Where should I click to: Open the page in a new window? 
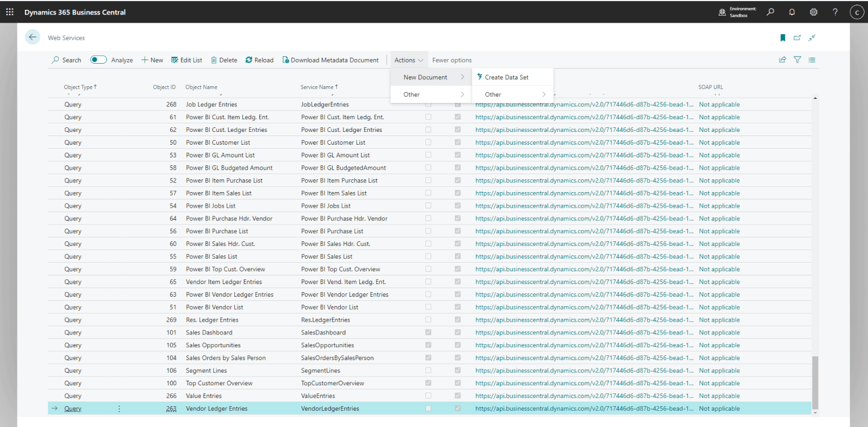coord(797,38)
